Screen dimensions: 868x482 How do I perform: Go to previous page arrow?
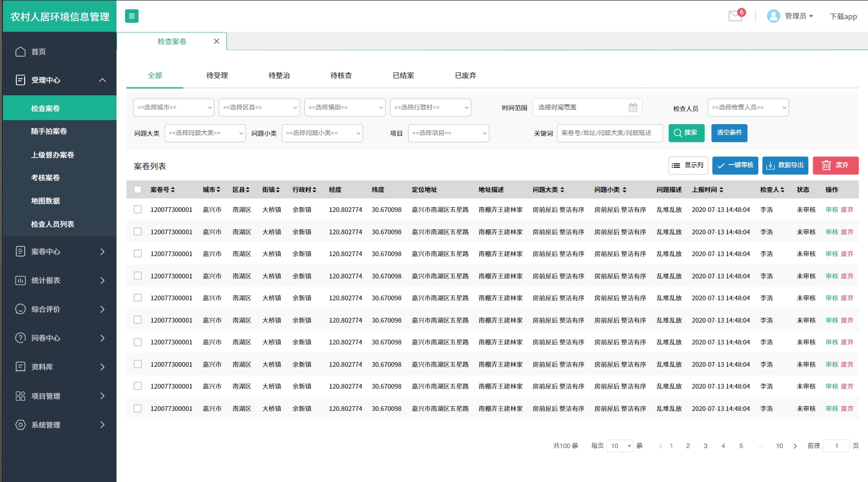(x=661, y=446)
